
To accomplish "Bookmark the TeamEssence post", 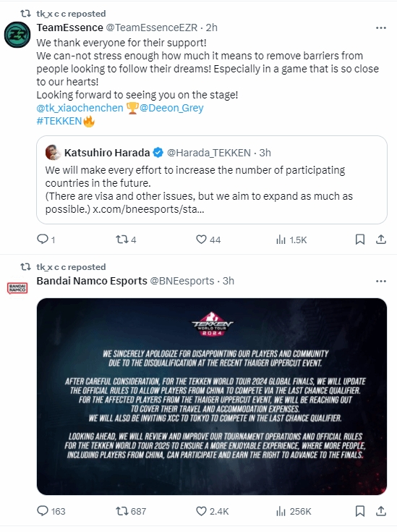I will click(360, 240).
